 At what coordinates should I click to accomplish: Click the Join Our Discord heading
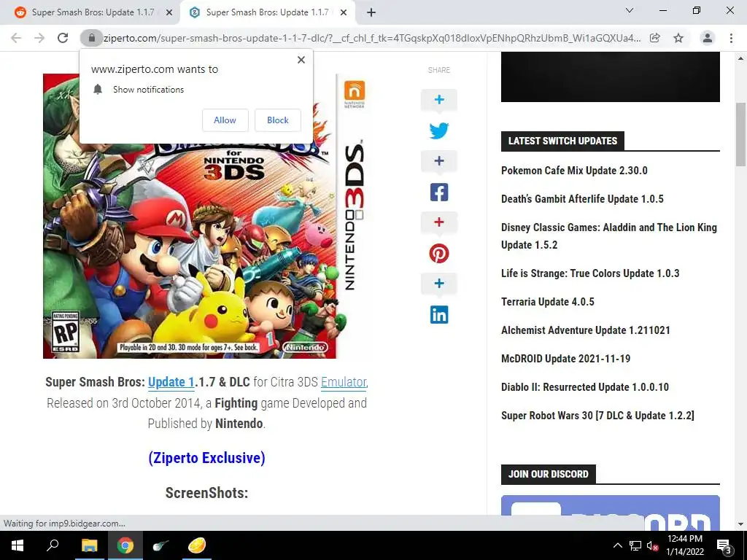tap(549, 474)
